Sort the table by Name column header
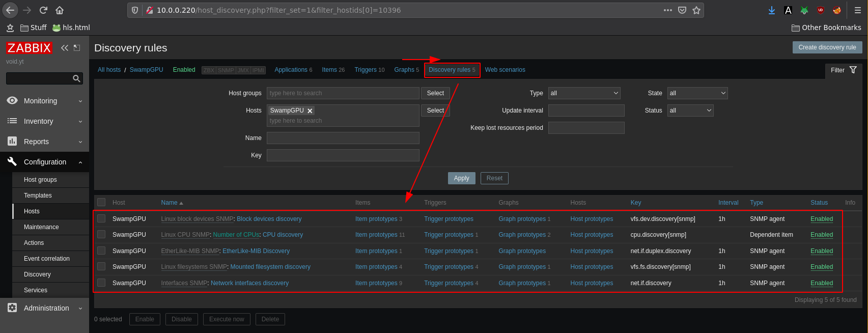This screenshot has width=868, height=333. pos(172,203)
